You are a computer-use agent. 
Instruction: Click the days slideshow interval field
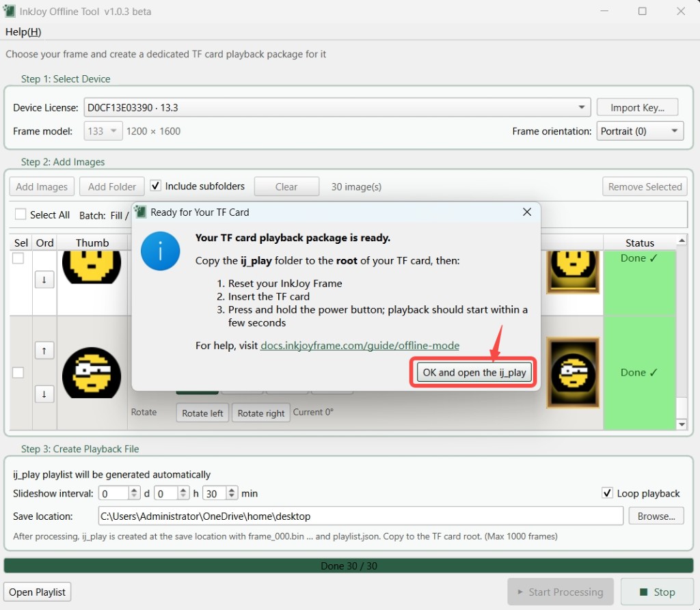[x=114, y=493]
